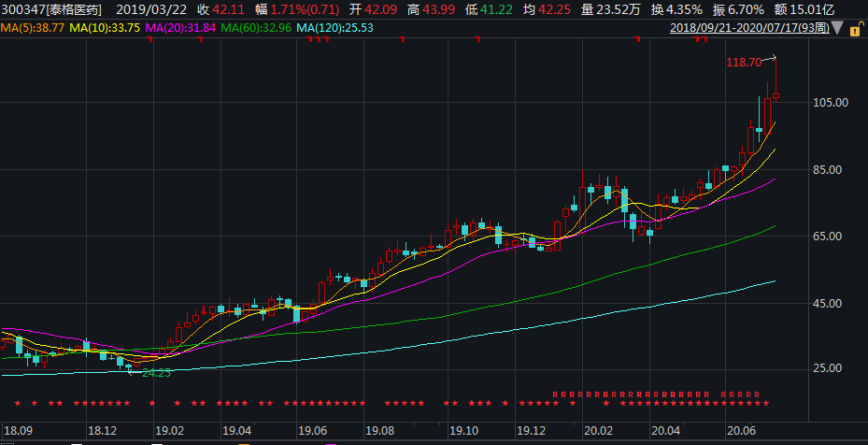Toggle the MA(10) moving average indicator label
The width and height of the screenshot is (868, 445).
click(107, 28)
